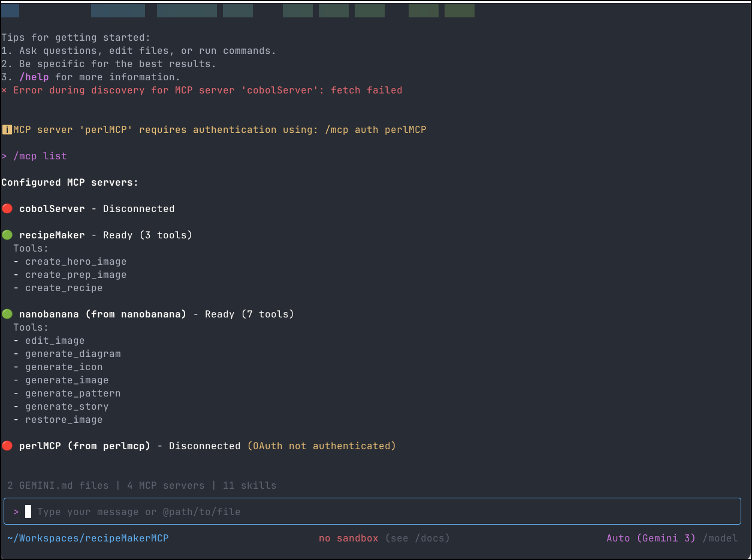Toggle the 'no sandbox' status indicator
Image resolution: width=752 pixels, height=560 pixels.
[x=348, y=538]
